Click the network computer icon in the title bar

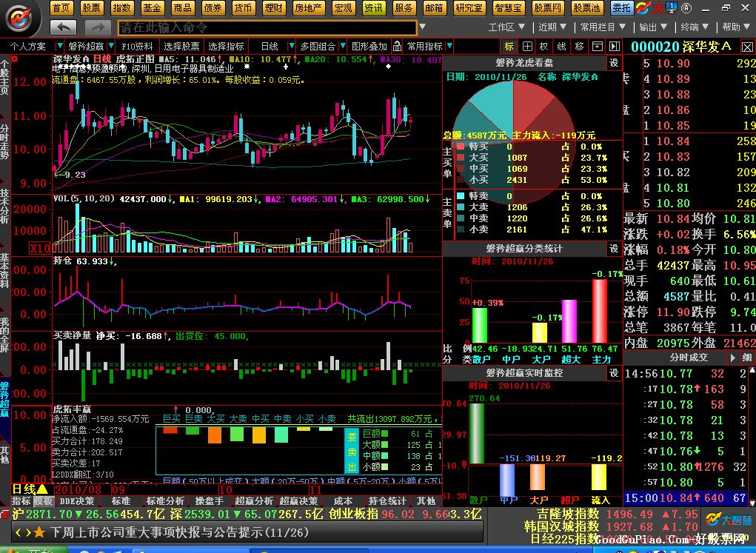coord(671,7)
